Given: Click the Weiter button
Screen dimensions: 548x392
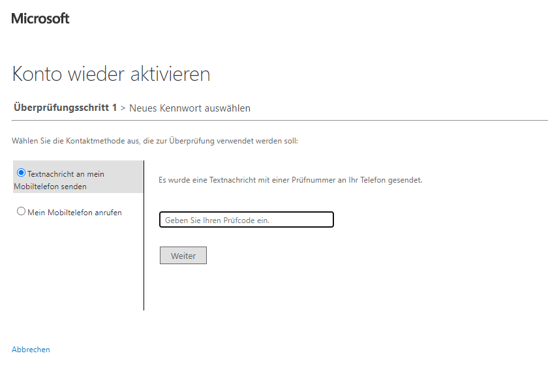Looking at the screenshot, I should click(183, 256).
